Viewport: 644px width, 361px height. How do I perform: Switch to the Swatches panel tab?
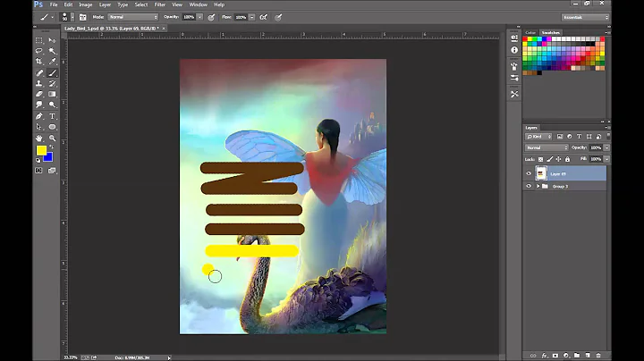(550, 32)
